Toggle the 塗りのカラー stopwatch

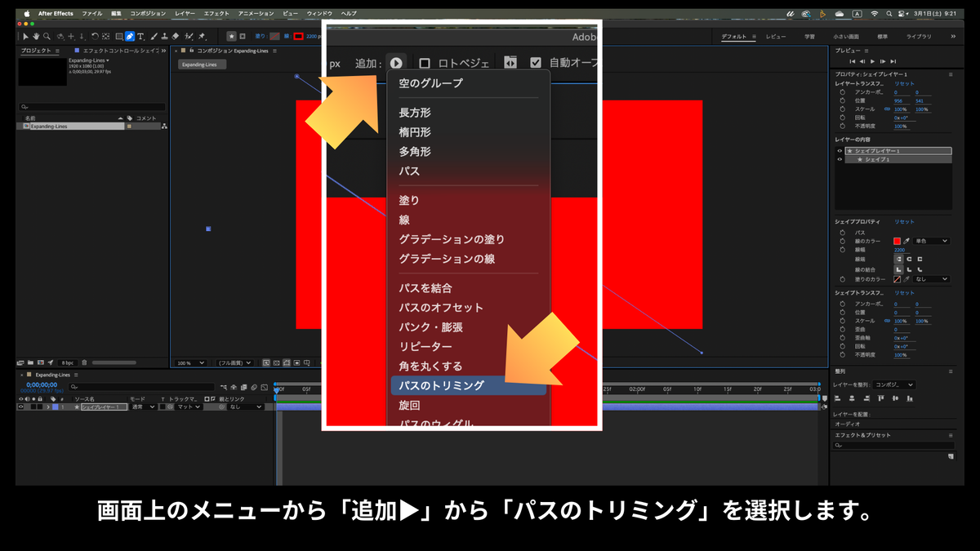(x=842, y=279)
